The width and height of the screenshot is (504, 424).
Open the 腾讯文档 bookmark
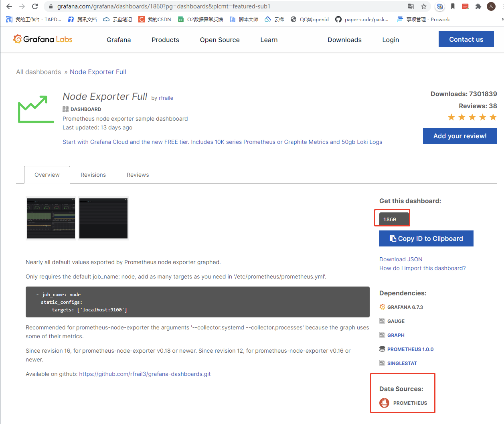(x=82, y=19)
